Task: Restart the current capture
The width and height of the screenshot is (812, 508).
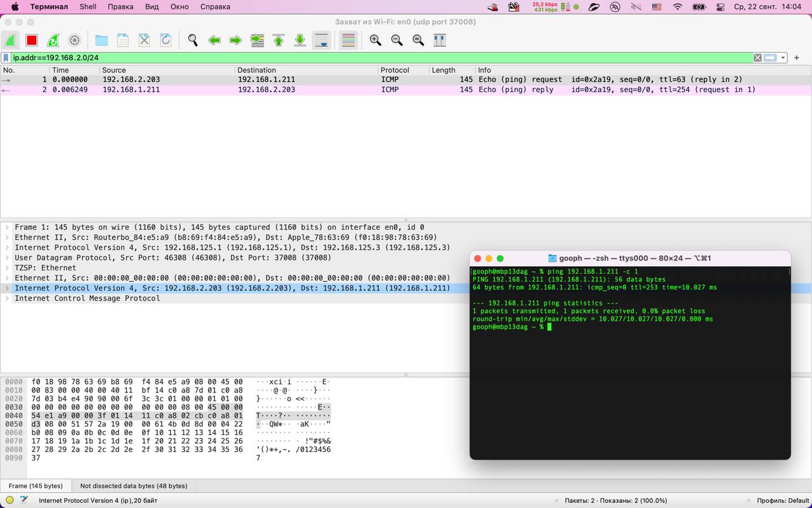Action: (x=53, y=40)
